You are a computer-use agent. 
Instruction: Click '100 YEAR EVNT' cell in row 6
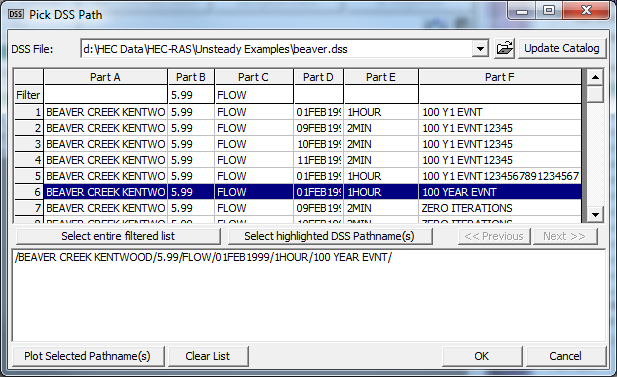500,192
